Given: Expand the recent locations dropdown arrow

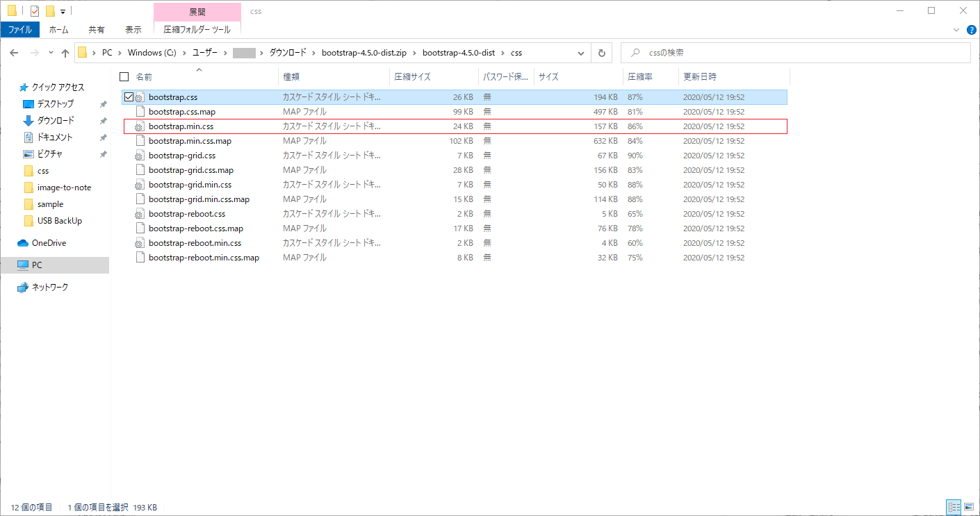Looking at the screenshot, I should 51,53.
